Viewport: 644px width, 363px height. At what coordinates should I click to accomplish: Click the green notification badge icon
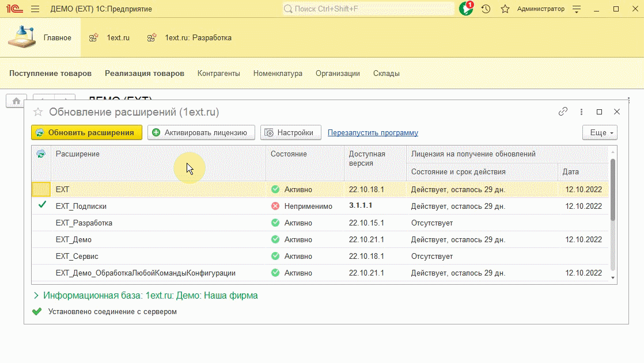pyautogui.click(x=466, y=9)
